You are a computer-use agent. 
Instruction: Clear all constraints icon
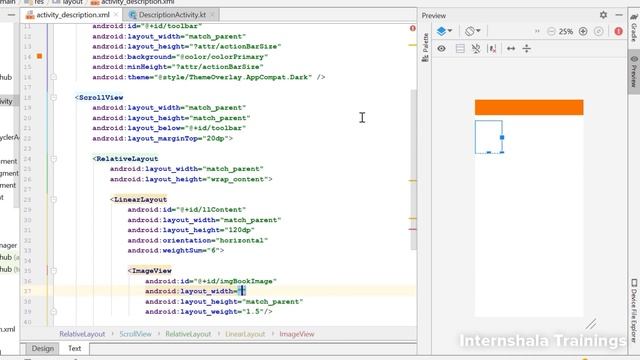[x=476, y=49]
